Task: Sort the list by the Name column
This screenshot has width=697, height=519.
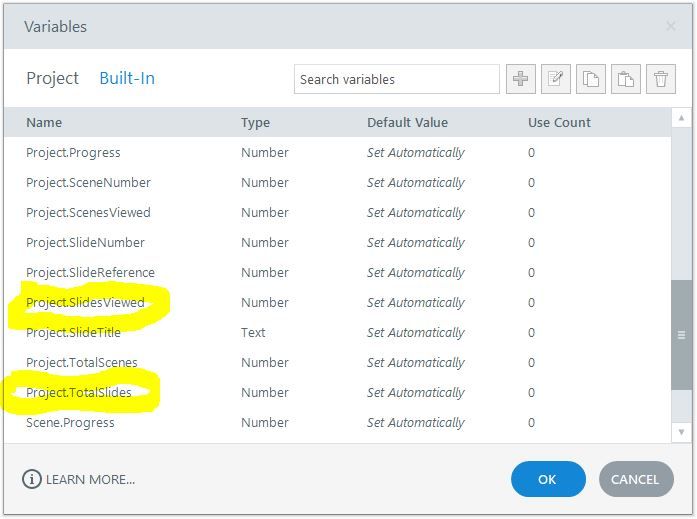Action: pos(44,122)
